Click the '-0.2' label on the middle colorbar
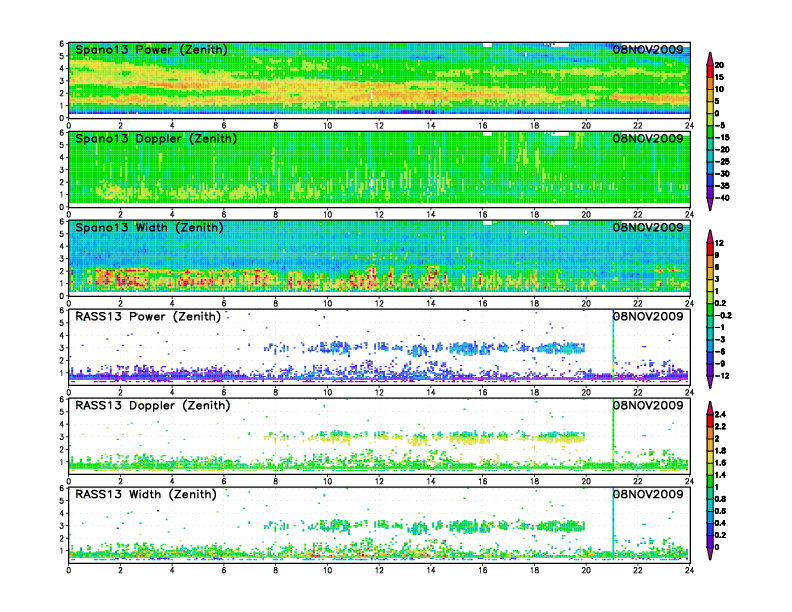This screenshot has height=612, width=792. pyautogui.click(x=723, y=316)
